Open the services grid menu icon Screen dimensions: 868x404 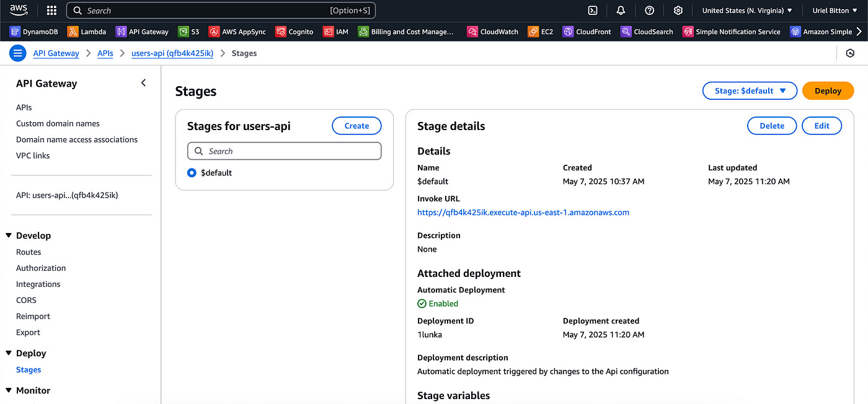[52, 11]
